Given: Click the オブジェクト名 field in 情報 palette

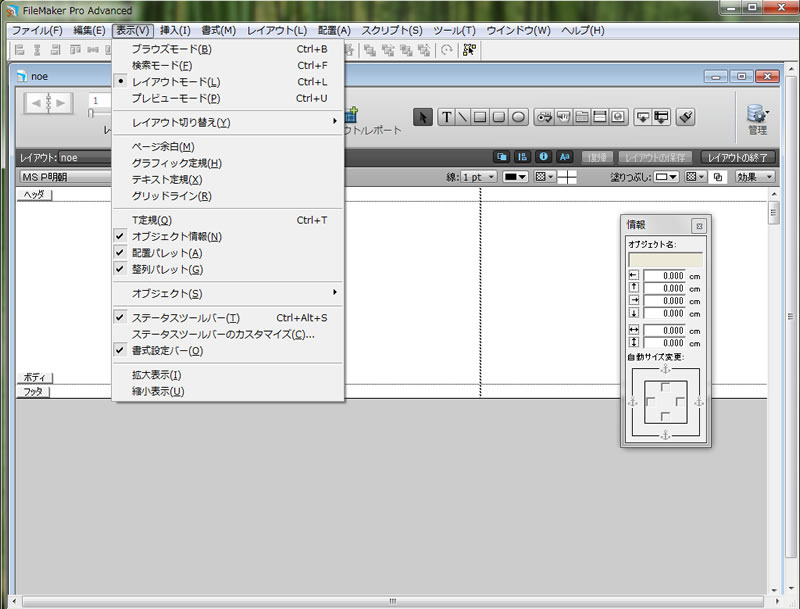Looking at the screenshot, I should tap(665, 258).
